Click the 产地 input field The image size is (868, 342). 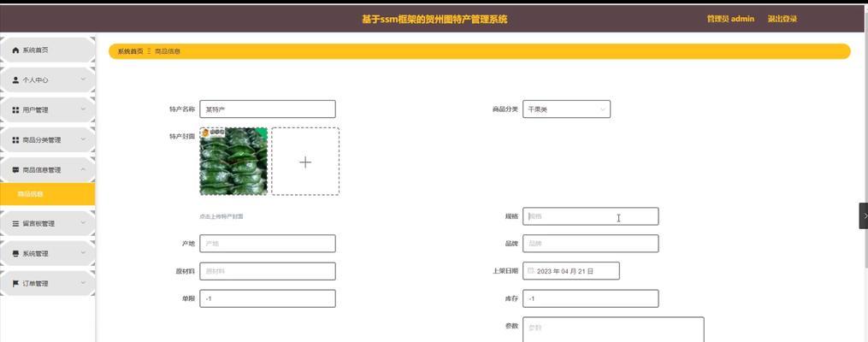(x=268, y=244)
